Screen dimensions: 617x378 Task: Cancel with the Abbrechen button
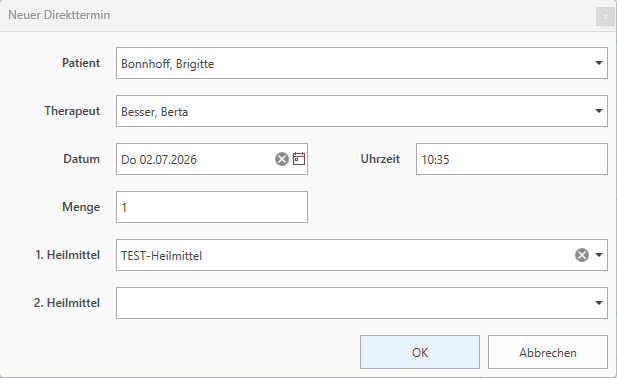[548, 352]
